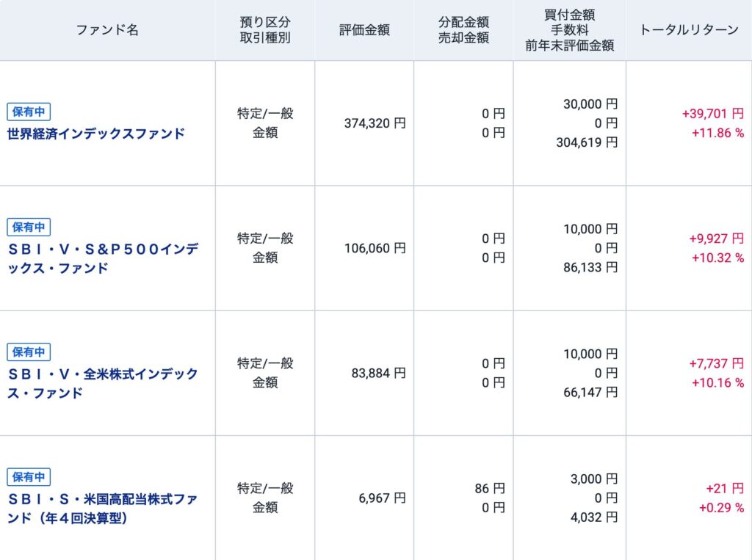
Task: Select the 6,967 円 valuation amount cell
Action: click(x=382, y=498)
